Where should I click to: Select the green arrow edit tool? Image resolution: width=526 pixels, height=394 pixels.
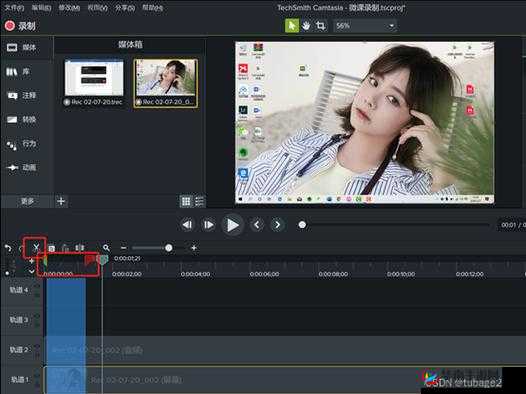(x=292, y=26)
